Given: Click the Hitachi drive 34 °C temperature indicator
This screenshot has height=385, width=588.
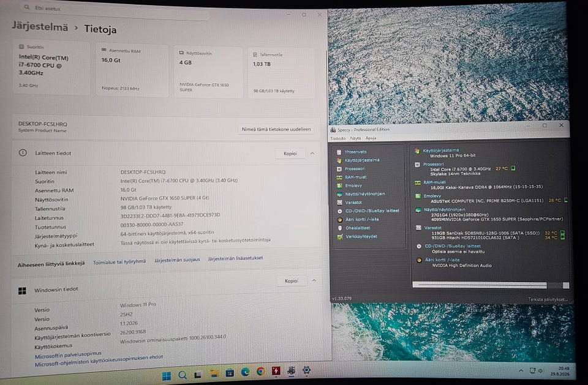Looking at the screenshot, I should pyautogui.click(x=550, y=237).
